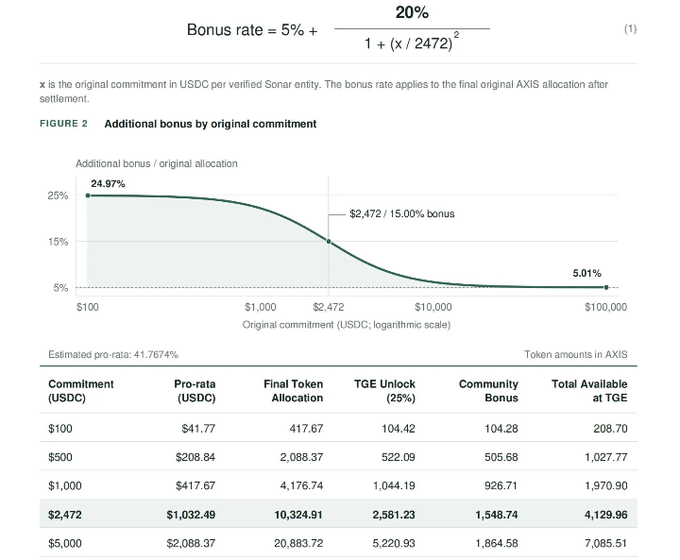Select the curve midpoint marker at $2,472

tap(329, 242)
